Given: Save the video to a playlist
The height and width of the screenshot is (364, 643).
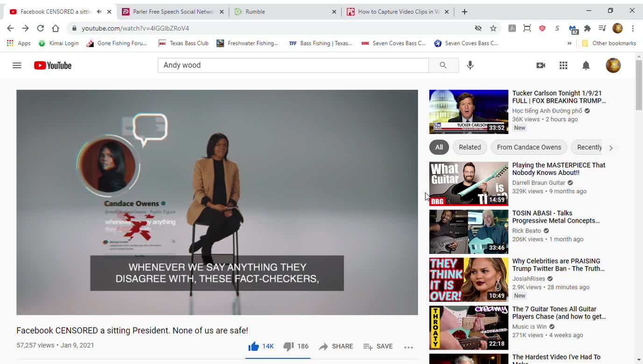Looking at the screenshot, I should (x=378, y=346).
